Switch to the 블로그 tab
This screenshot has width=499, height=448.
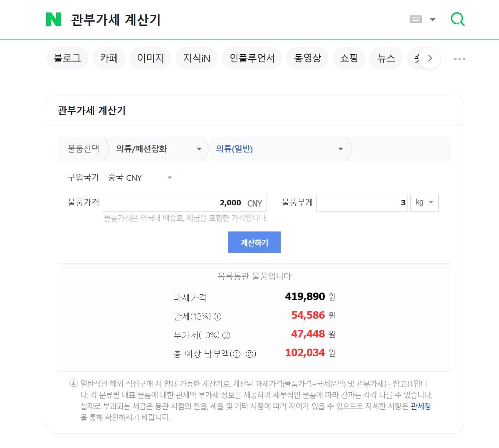pyautogui.click(x=67, y=58)
